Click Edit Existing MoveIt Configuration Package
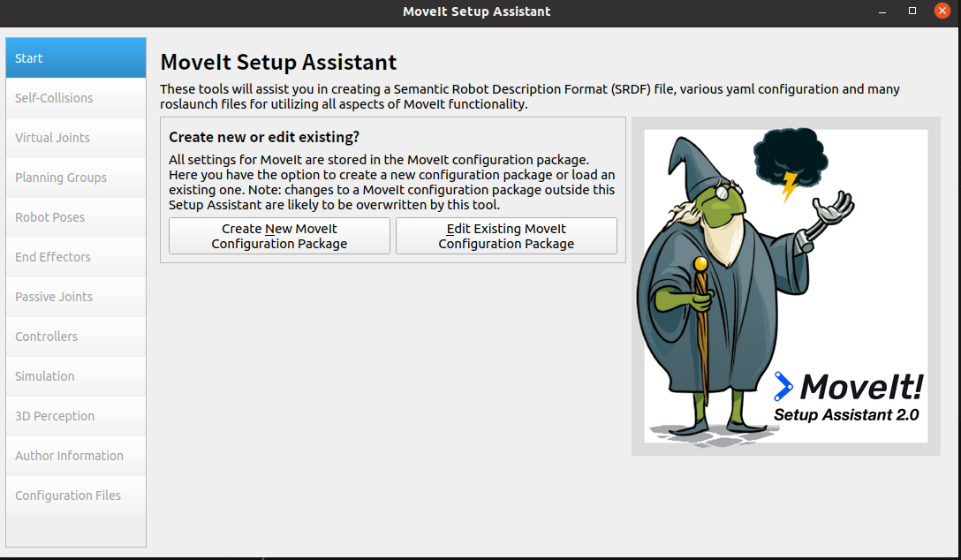This screenshot has width=961, height=560. coord(506,236)
